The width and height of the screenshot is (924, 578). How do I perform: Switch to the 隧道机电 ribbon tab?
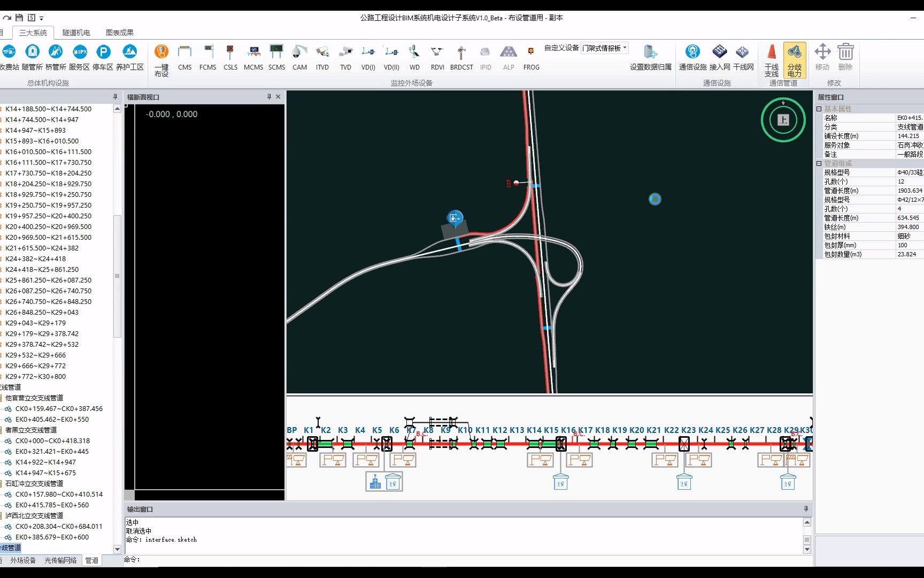click(75, 32)
